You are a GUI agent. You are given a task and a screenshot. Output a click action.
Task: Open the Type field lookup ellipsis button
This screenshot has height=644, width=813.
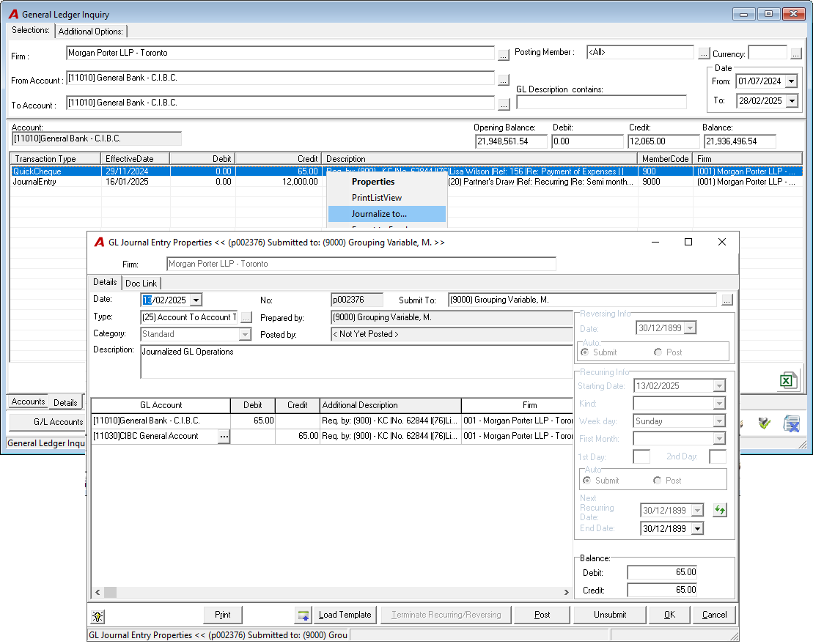tap(246, 317)
